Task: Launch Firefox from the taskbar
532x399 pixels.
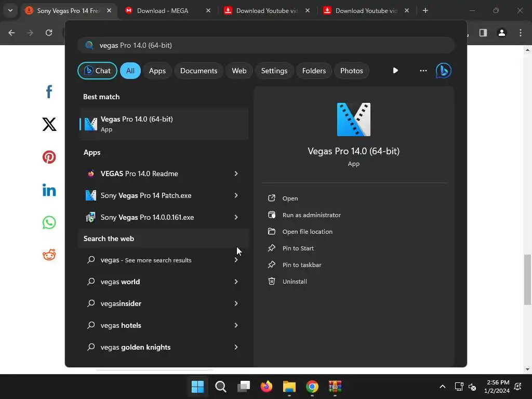Action: [x=267, y=387]
